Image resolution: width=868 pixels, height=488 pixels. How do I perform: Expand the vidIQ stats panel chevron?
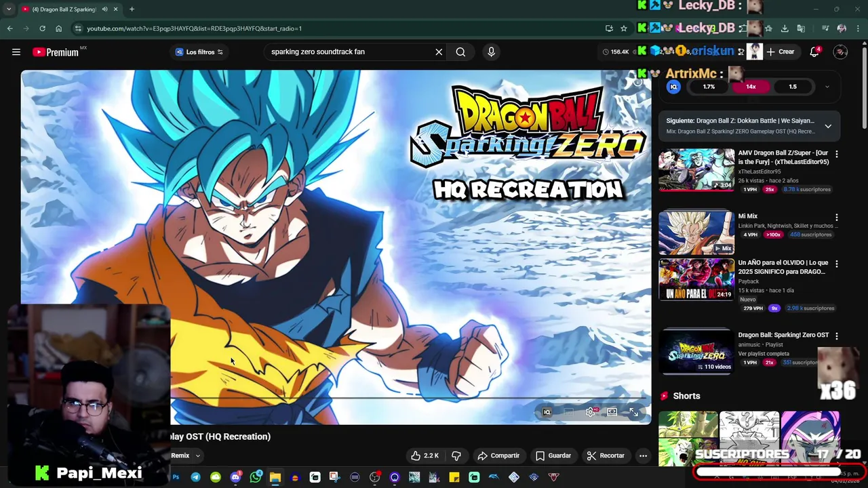(x=827, y=87)
